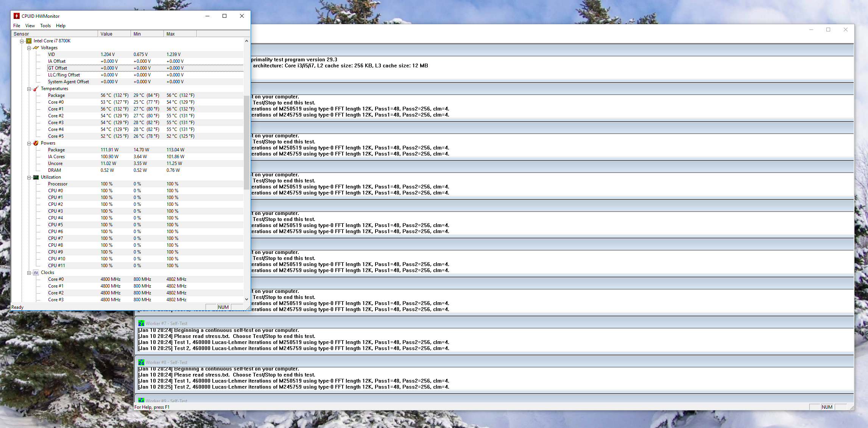The height and width of the screenshot is (428, 868).
Task: Click the Worker #7 Self-Test window icon
Action: pyautogui.click(x=141, y=324)
